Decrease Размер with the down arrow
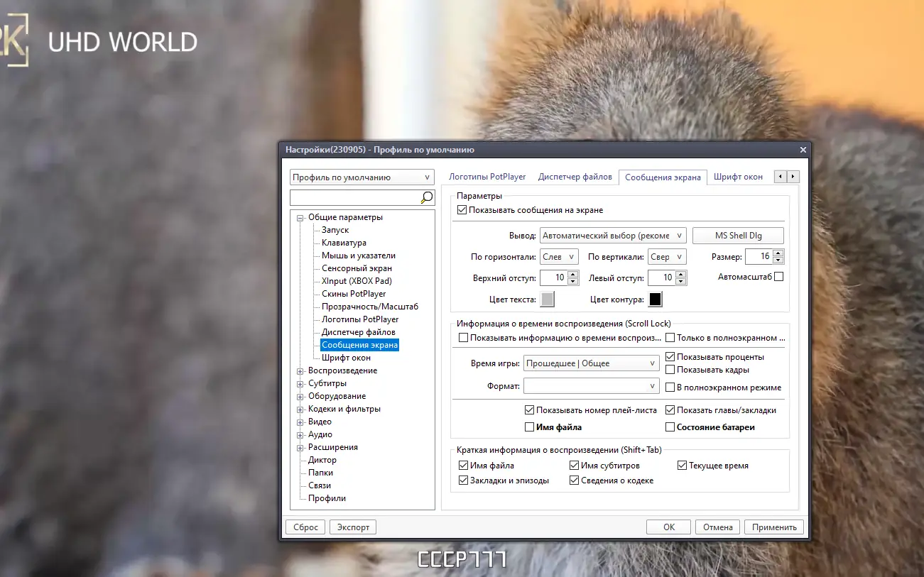Image resolution: width=924 pixels, height=577 pixels. (x=778, y=260)
